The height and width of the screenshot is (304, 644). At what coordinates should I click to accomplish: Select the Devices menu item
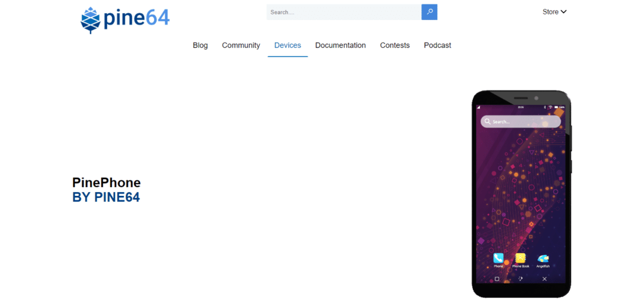(287, 45)
